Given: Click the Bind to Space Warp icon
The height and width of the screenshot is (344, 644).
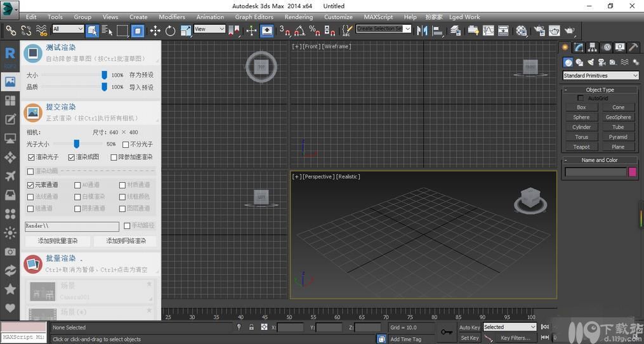Looking at the screenshot, I should point(41,30).
